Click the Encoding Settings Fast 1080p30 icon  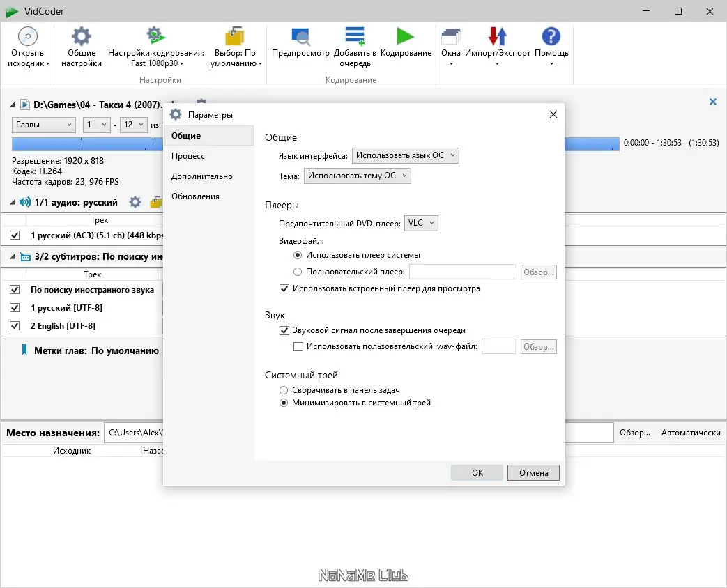click(x=156, y=36)
